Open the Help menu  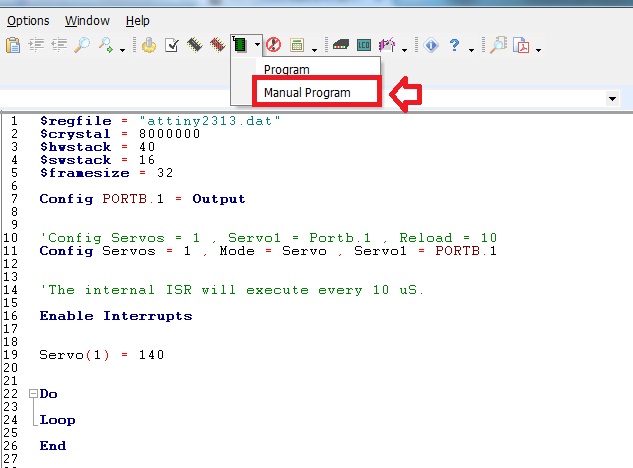138,21
